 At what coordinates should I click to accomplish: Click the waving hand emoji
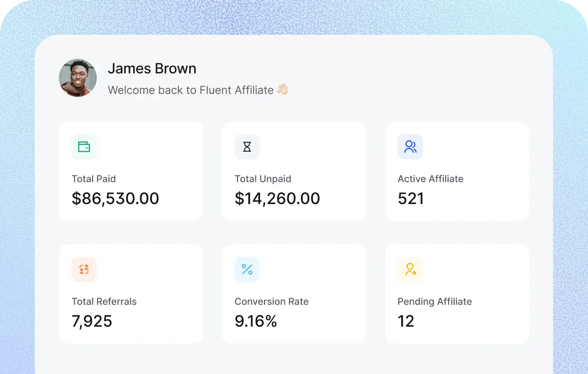(x=282, y=90)
